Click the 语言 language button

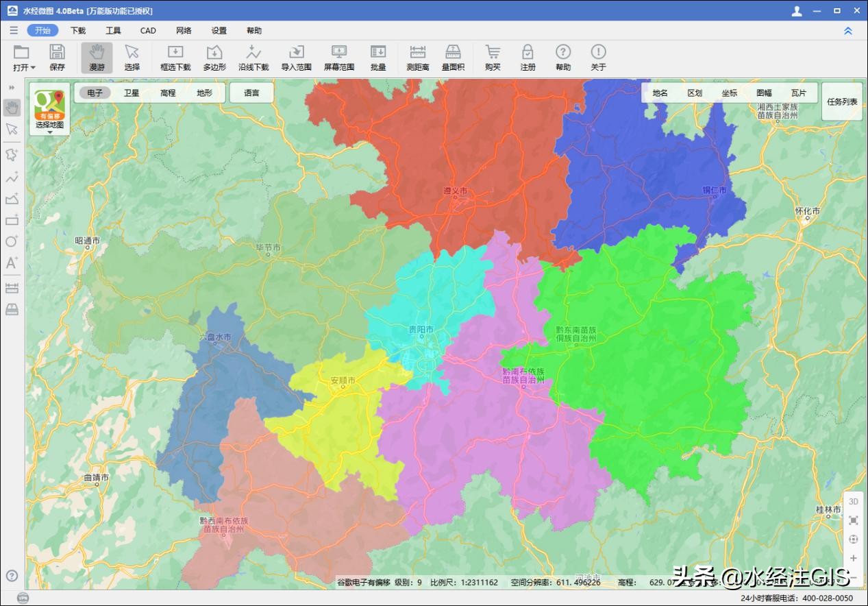click(x=251, y=93)
